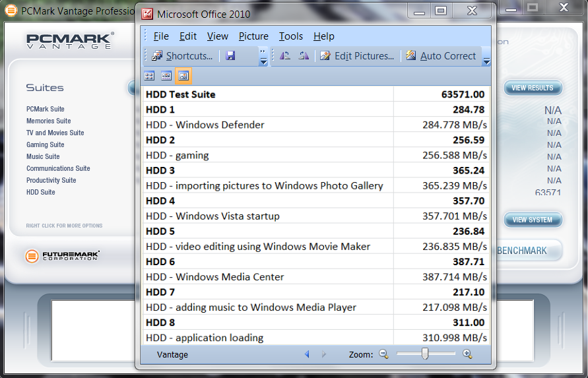Open the Picture menu

[x=253, y=36]
